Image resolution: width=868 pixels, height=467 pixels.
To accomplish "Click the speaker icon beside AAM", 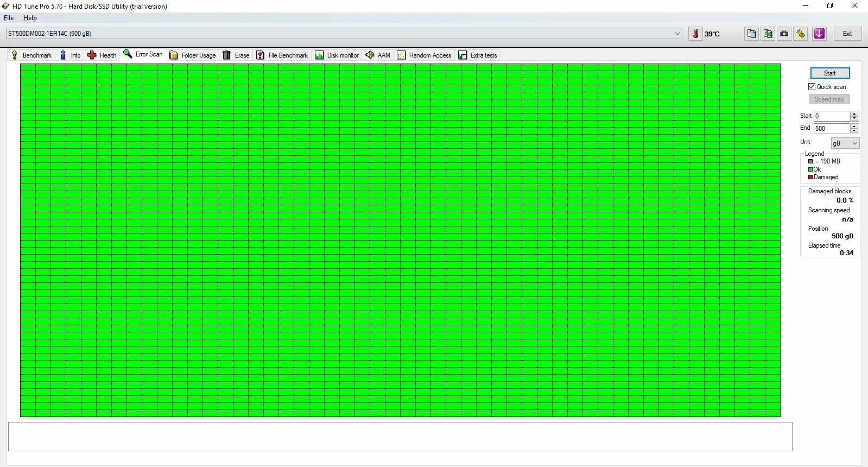I will tap(370, 55).
